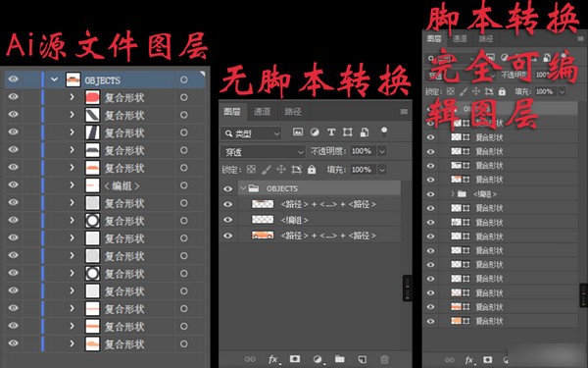Collapse OBJECTS layer chevron in Illustrator panel
The height and width of the screenshot is (368, 588).
point(54,79)
